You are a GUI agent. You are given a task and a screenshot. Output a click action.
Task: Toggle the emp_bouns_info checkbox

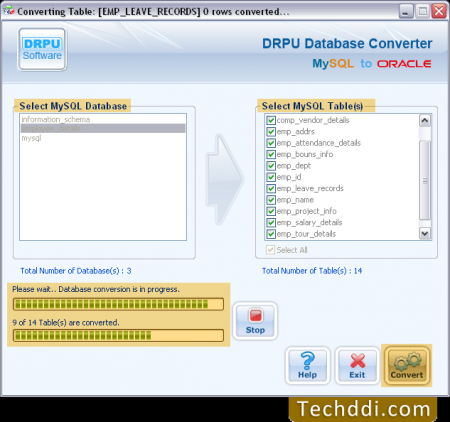[271, 154]
